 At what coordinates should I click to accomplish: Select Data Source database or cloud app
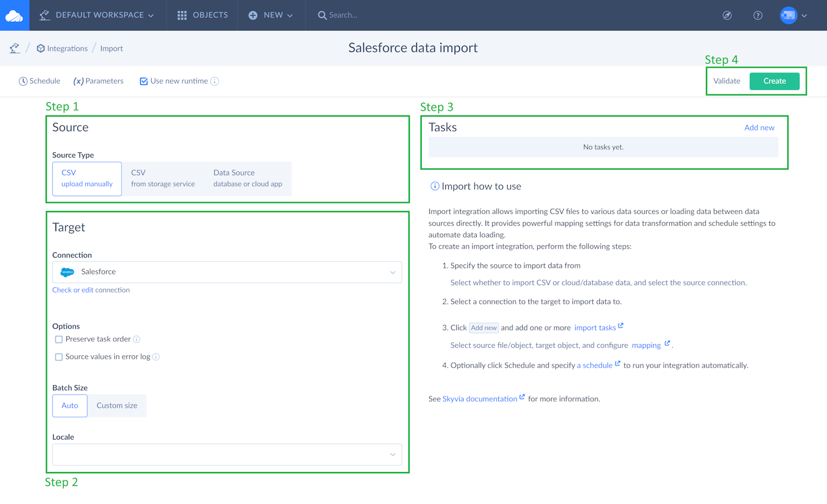coord(247,179)
